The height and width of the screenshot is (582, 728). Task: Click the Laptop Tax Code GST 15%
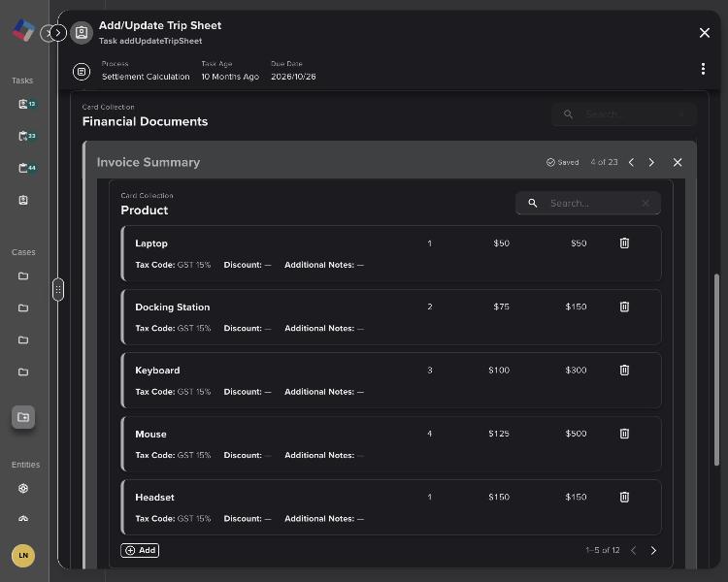173,265
